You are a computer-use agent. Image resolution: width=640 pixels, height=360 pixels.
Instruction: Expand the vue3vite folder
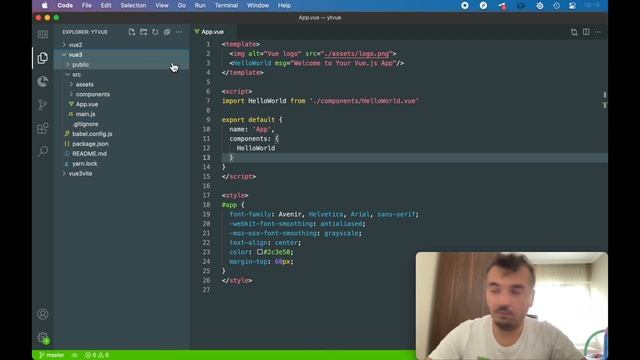click(x=121, y=173)
